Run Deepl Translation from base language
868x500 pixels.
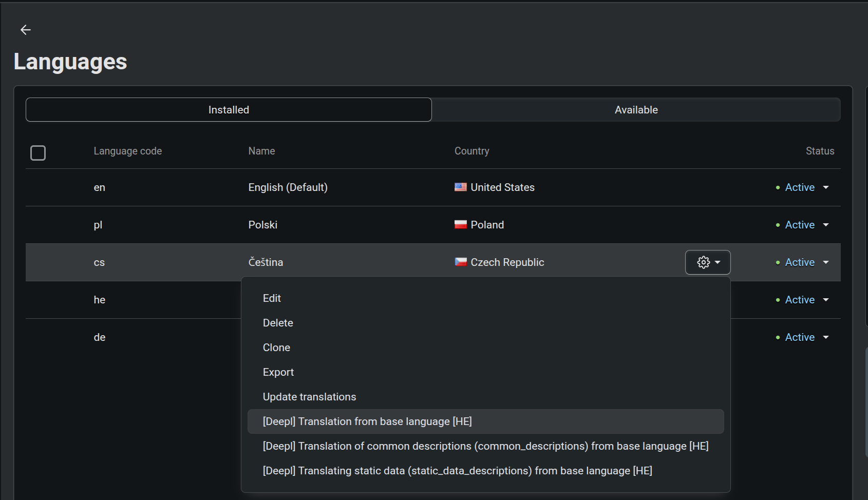367,421
